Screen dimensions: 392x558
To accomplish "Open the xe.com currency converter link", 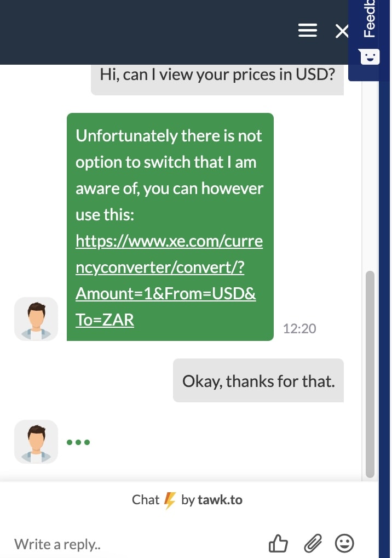I will point(169,281).
